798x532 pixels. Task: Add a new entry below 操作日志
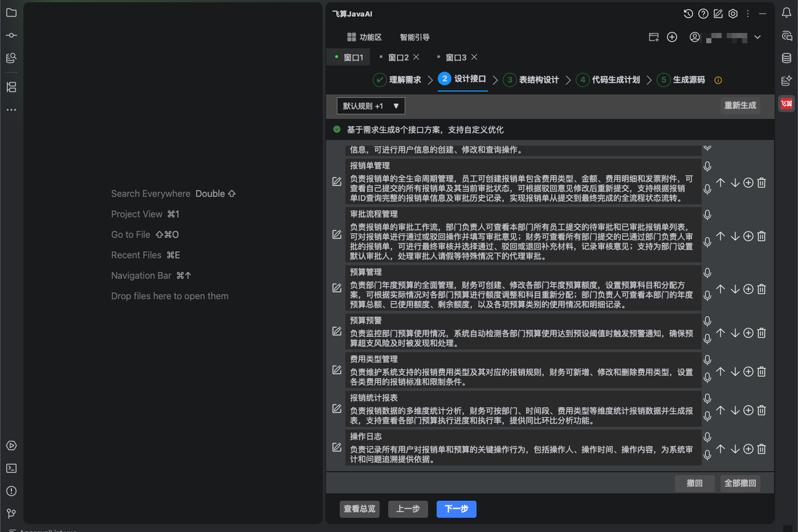point(749,449)
